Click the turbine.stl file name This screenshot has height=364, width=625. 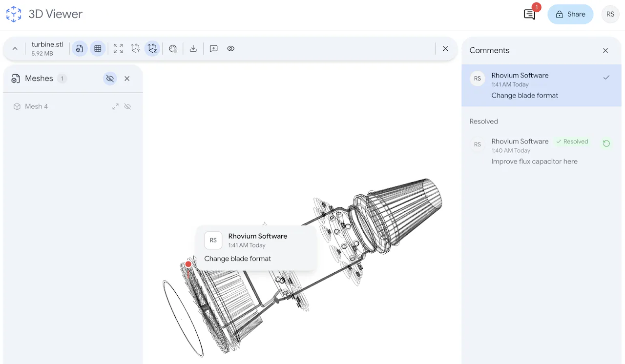47,44
